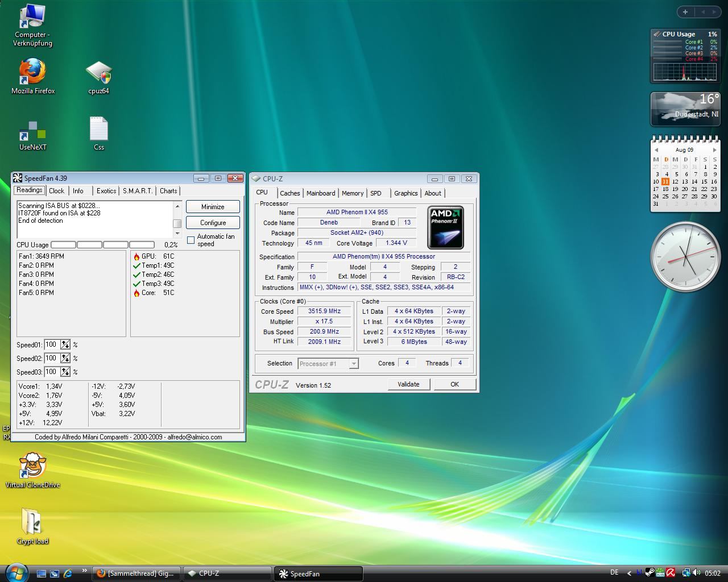The width and height of the screenshot is (728, 582).
Task: Click the sidebar next gadgets page arrow
Action: pyautogui.click(x=714, y=11)
